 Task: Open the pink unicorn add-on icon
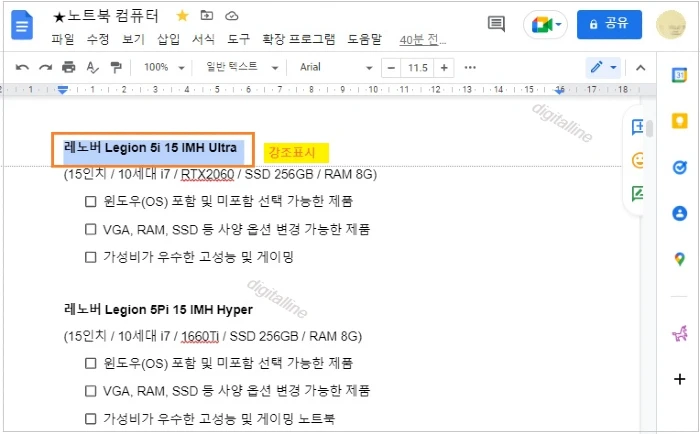679,333
